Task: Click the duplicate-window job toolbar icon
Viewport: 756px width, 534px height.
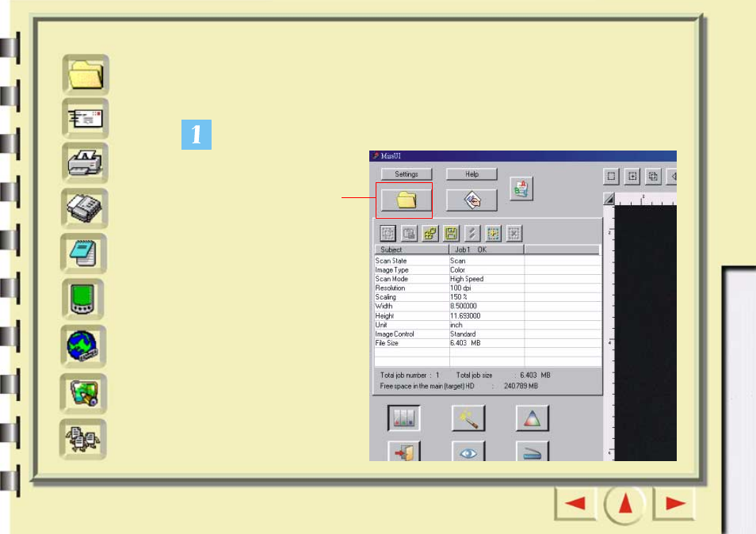Action: pos(410,234)
